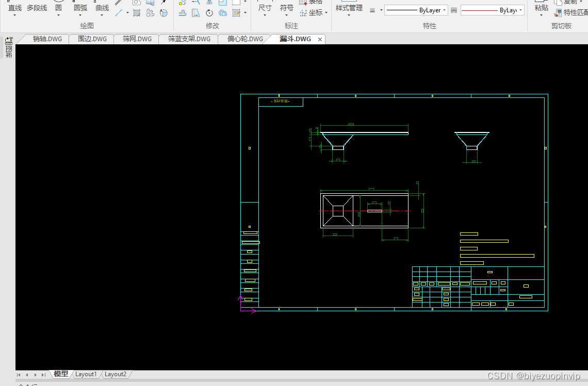Viewport: 588px width, 386px height.
Task: Go to last layout tab arrow
Action: pyautogui.click(x=43, y=375)
